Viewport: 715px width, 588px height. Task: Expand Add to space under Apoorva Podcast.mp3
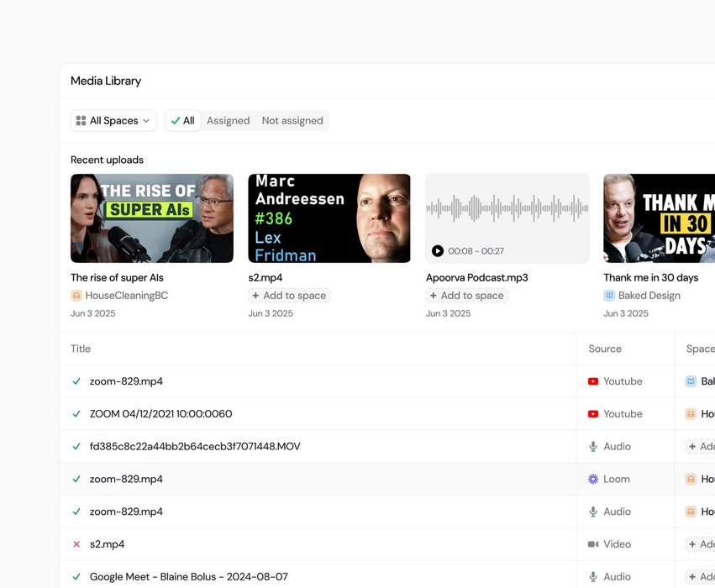[466, 296]
